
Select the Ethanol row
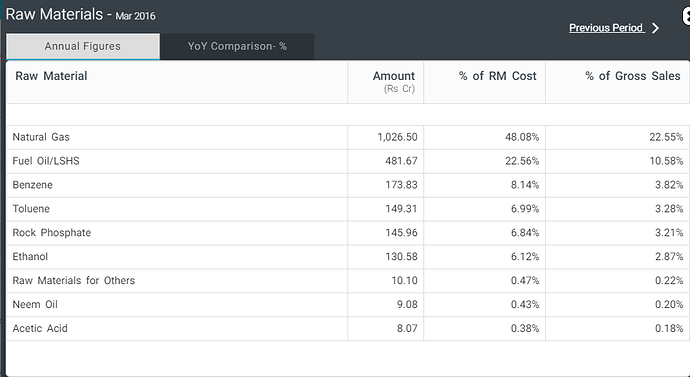[x=348, y=256]
